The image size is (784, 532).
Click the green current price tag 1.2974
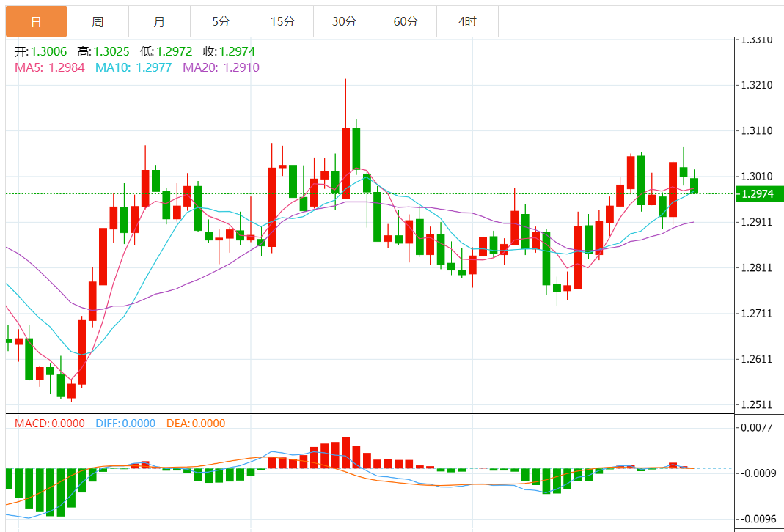coord(760,193)
